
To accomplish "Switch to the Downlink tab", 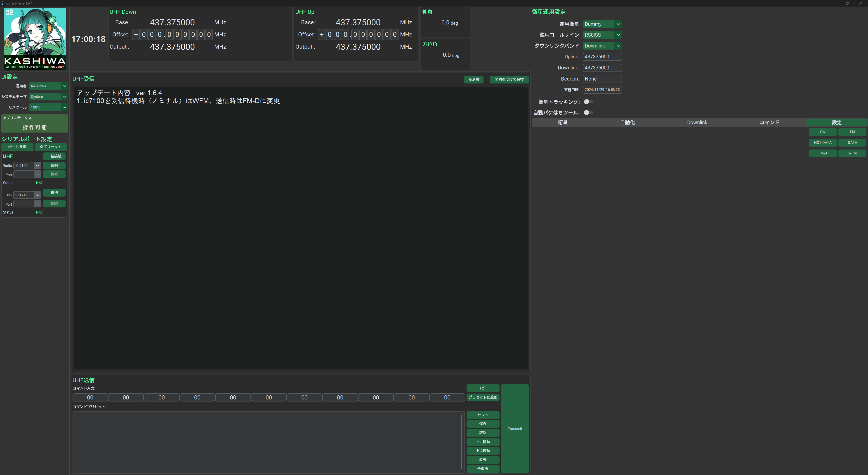I will tap(697, 122).
